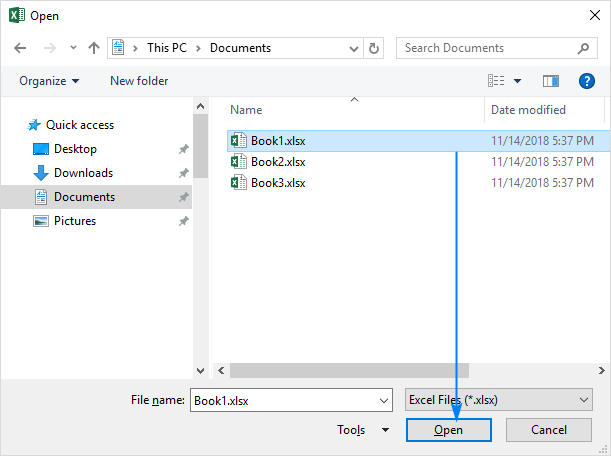
Task: Open the blue Help icon
Action: coord(587,81)
